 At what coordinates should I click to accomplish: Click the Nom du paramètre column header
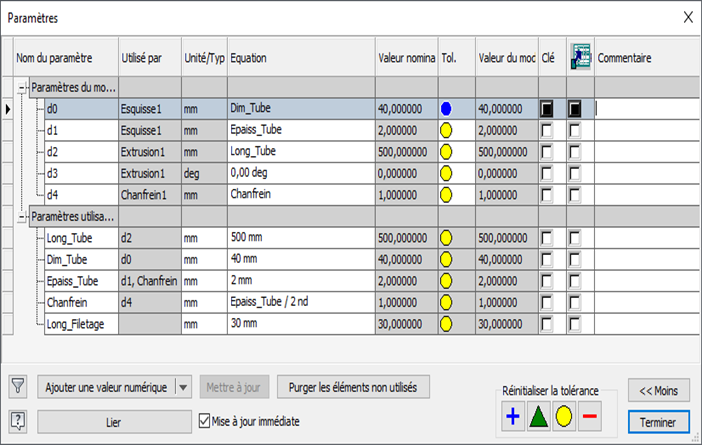pyautogui.click(x=64, y=58)
